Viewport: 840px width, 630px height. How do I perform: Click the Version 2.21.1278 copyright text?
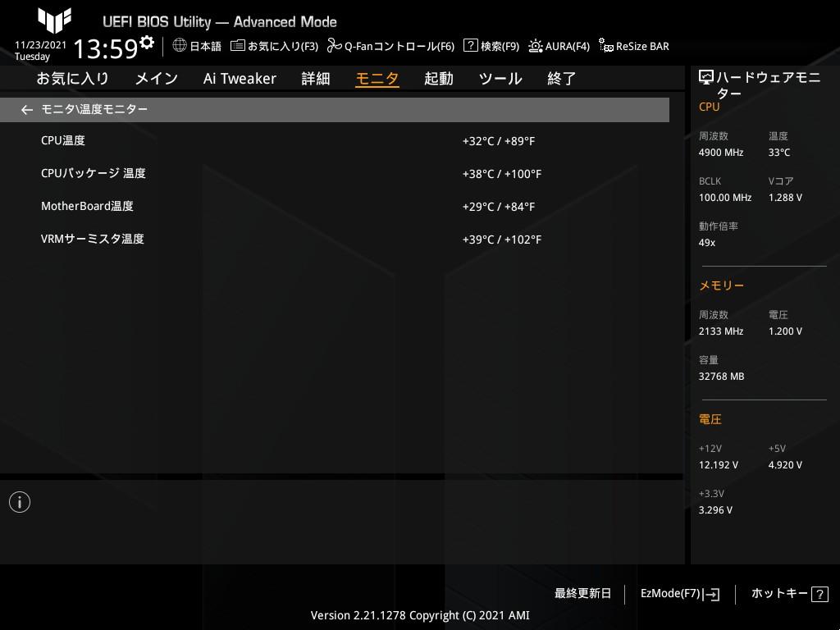[420, 615]
